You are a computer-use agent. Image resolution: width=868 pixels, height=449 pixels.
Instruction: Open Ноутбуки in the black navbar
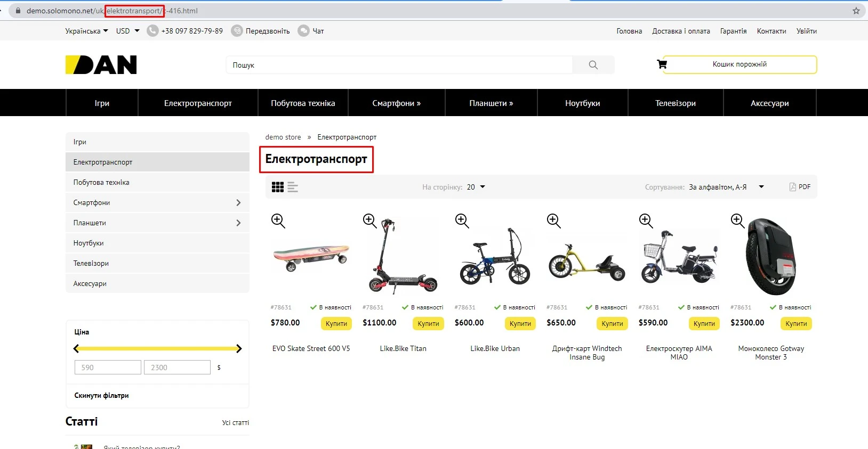click(x=583, y=103)
